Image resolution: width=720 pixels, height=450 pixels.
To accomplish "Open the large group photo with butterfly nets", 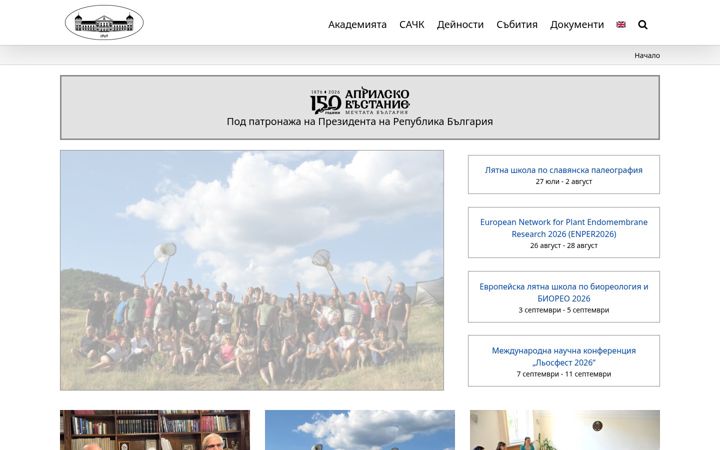I will coord(252,270).
